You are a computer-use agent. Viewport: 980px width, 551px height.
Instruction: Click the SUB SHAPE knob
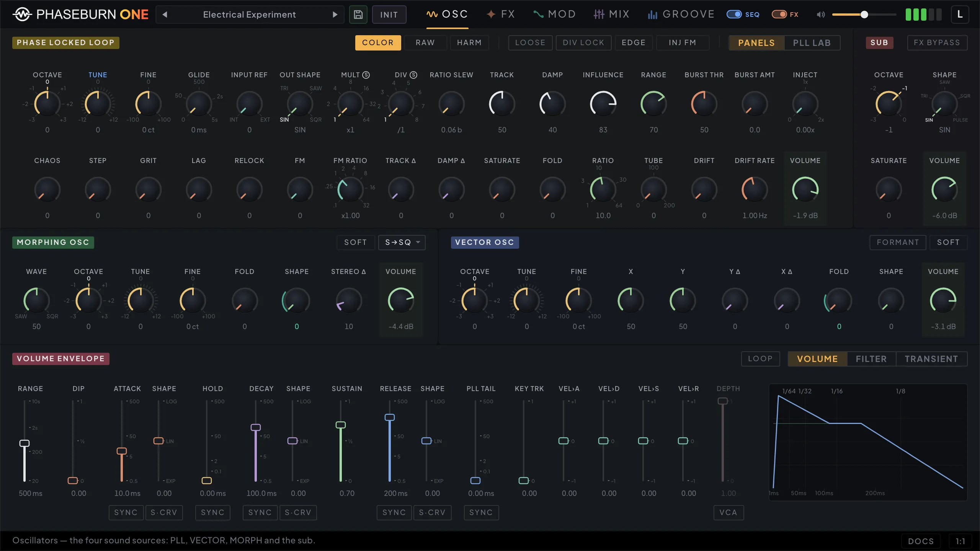tap(944, 103)
